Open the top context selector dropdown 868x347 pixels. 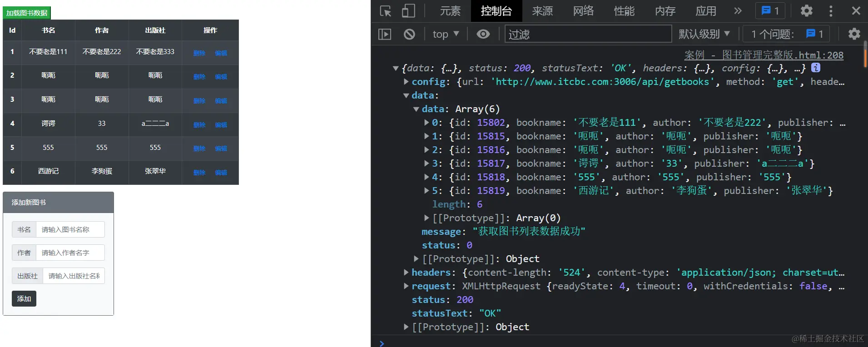pos(446,34)
